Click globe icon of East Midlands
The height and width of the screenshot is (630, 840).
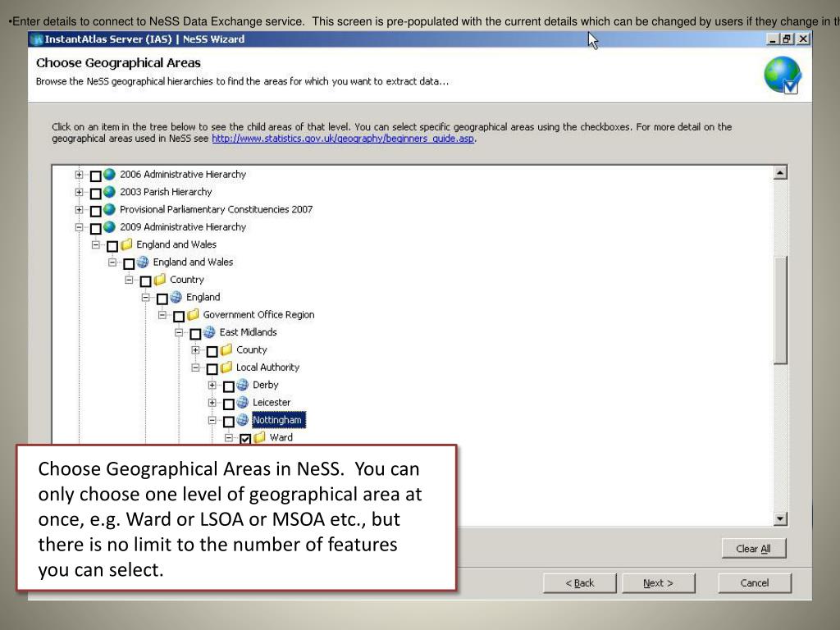click(209, 332)
